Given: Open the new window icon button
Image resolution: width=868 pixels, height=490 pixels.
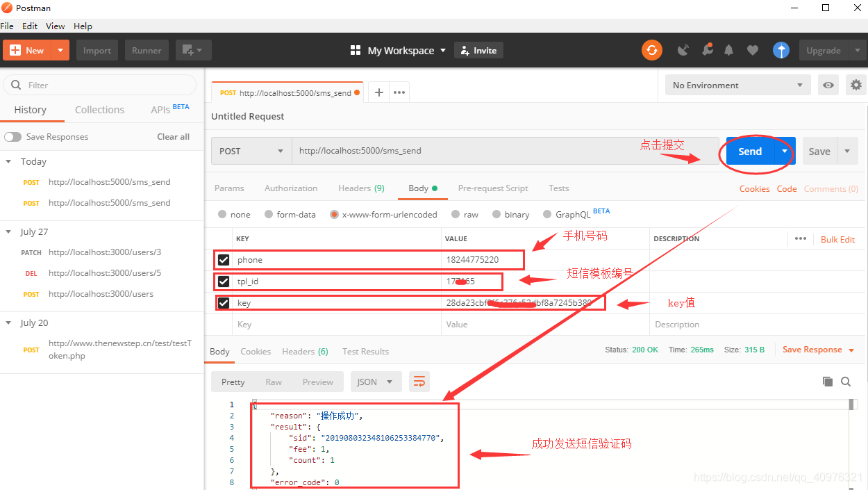Looking at the screenshot, I should click(x=193, y=50).
